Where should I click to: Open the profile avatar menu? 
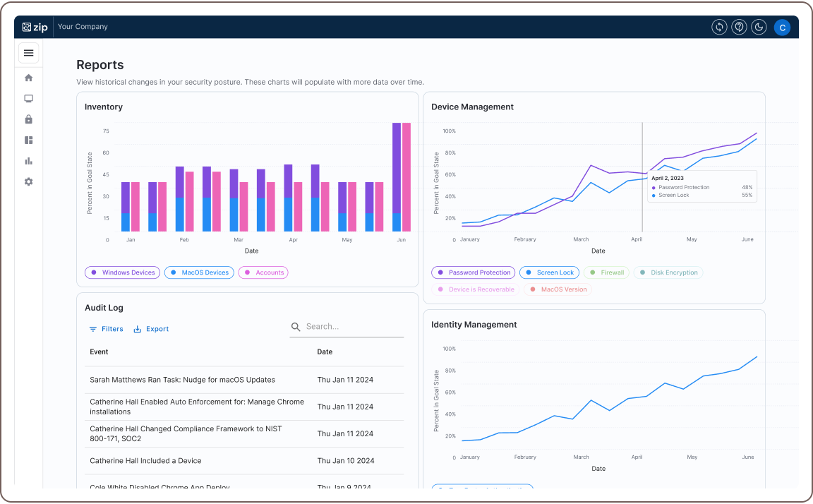coord(782,27)
